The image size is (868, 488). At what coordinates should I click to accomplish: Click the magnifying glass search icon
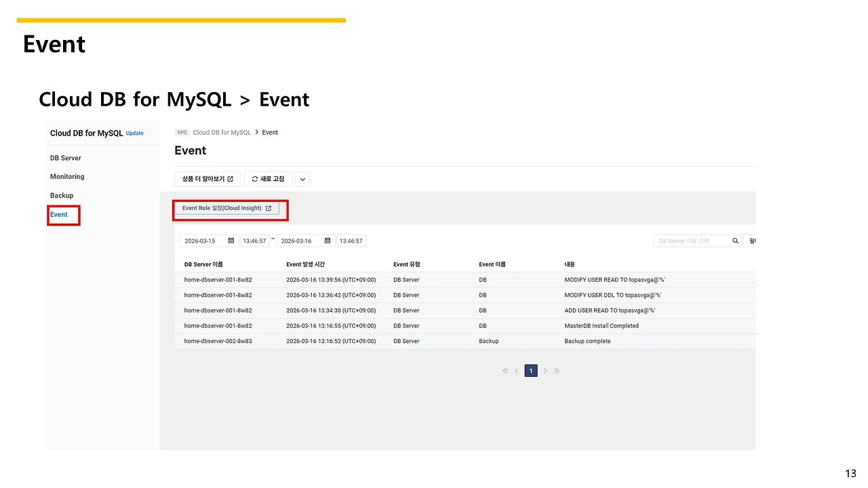[x=735, y=241]
